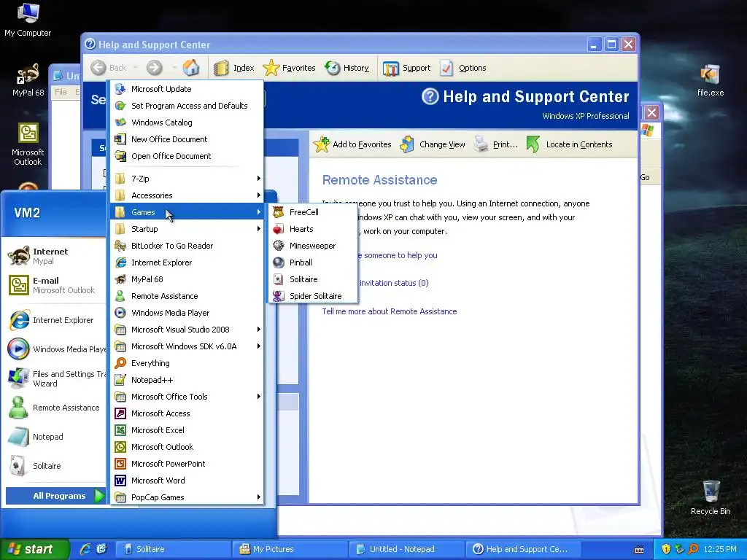
Task: Open Favorites in Help and Support toolbar
Action: (x=289, y=68)
